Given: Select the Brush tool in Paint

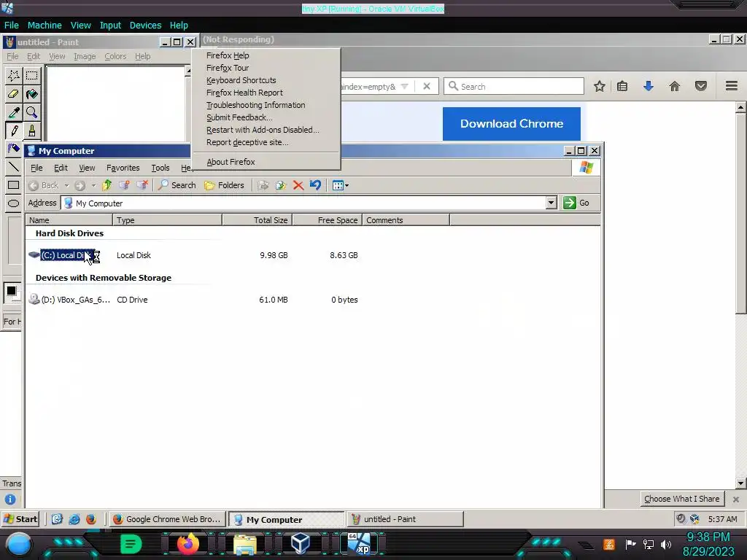Looking at the screenshot, I should point(32,131).
